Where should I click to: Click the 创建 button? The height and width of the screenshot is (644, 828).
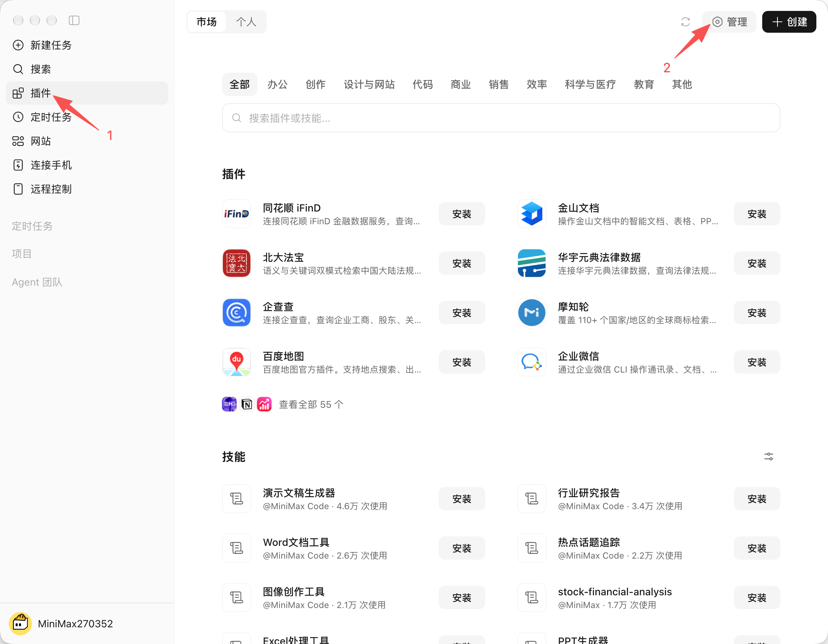tap(789, 22)
